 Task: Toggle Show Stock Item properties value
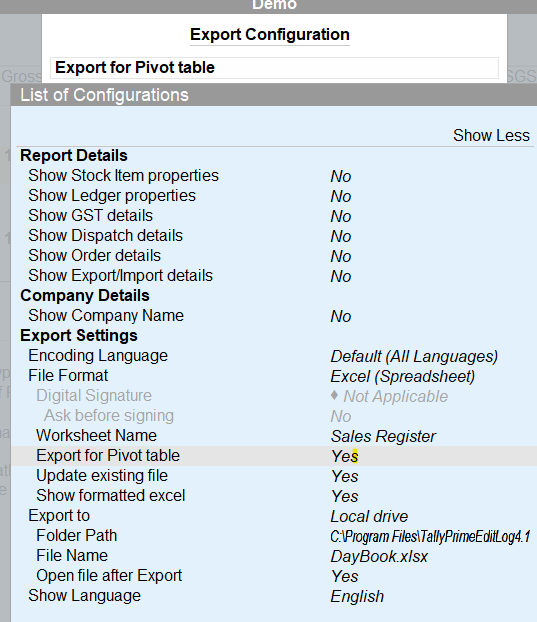(341, 177)
